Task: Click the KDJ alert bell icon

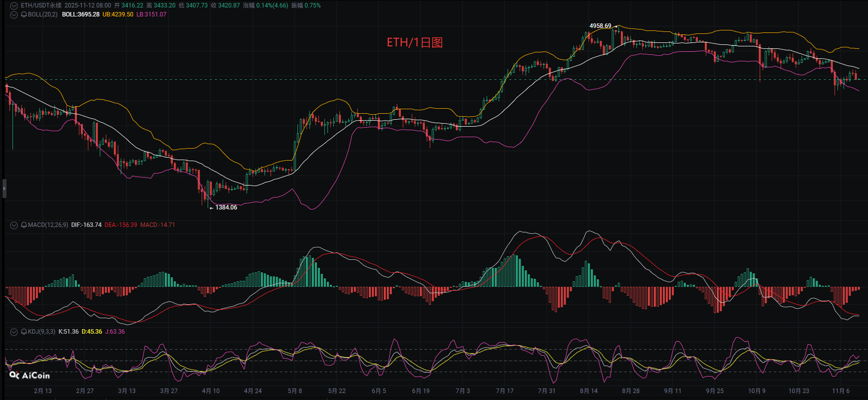Action: pyautogui.click(x=23, y=332)
